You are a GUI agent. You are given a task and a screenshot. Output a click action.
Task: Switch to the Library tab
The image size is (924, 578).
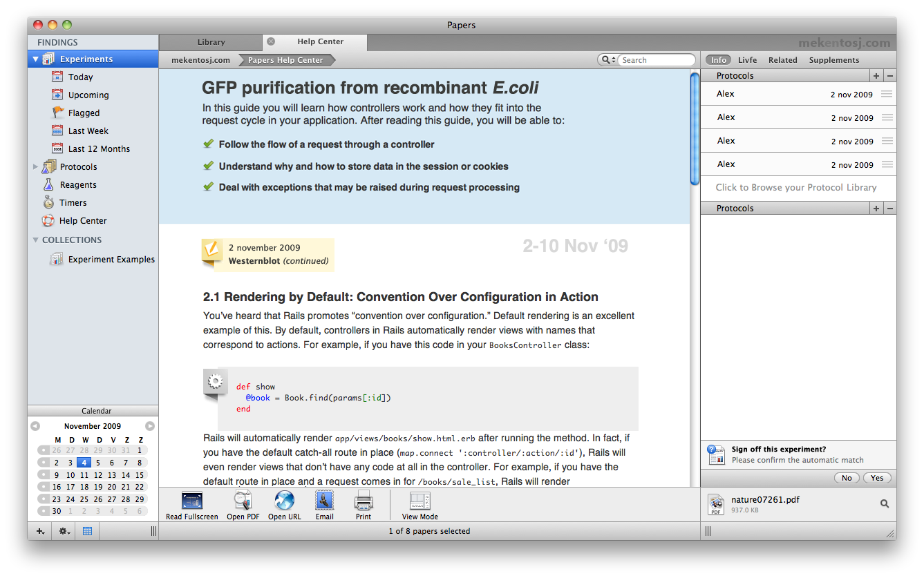(211, 42)
